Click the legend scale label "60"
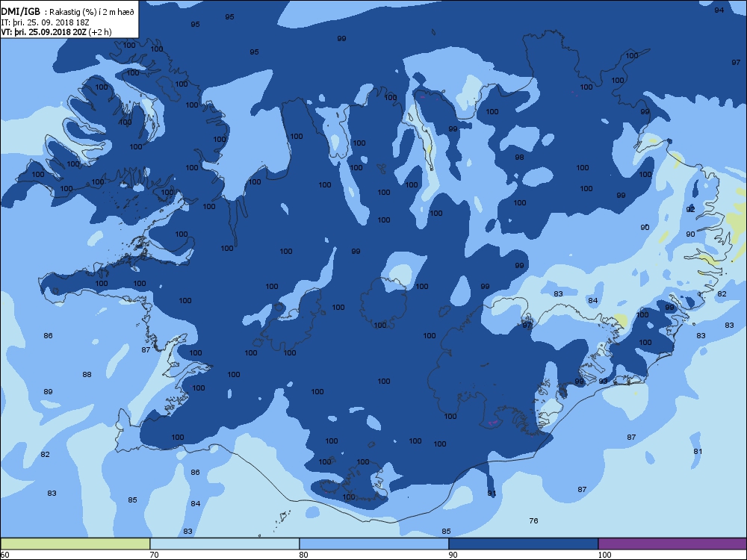Image resolution: width=747 pixels, height=560 pixels. (x=4, y=555)
